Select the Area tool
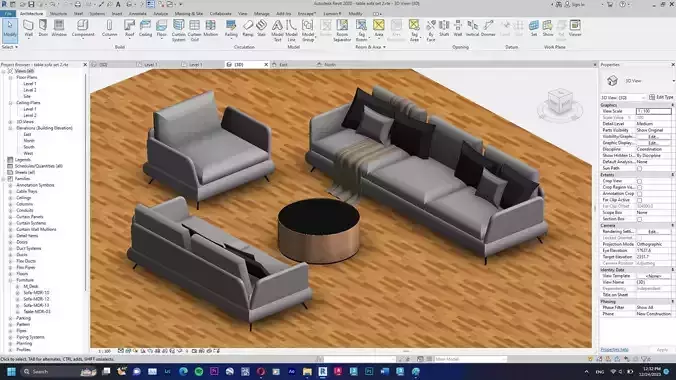The height and width of the screenshot is (380, 676). (x=379, y=28)
